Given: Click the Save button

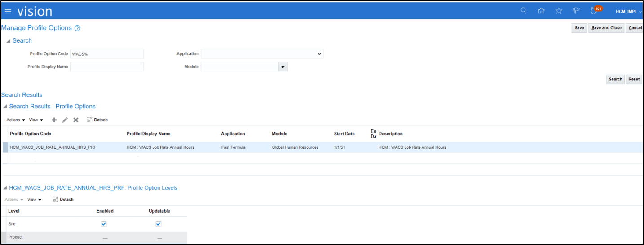Looking at the screenshot, I should (579, 28).
